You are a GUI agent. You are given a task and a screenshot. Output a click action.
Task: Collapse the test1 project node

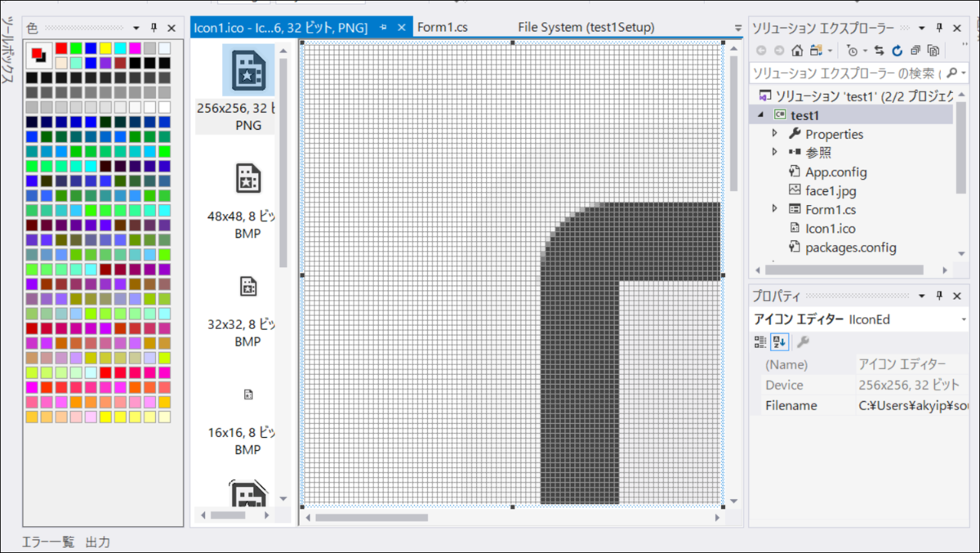[761, 115]
